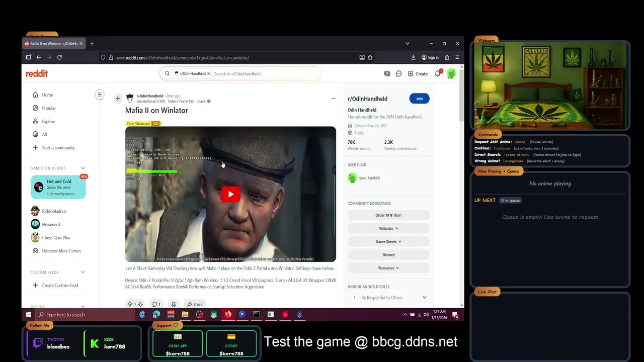Remove the r/OdinHandheld search filter chip
Image resolution: width=644 pixels, height=362 pixels.
click(208, 73)
